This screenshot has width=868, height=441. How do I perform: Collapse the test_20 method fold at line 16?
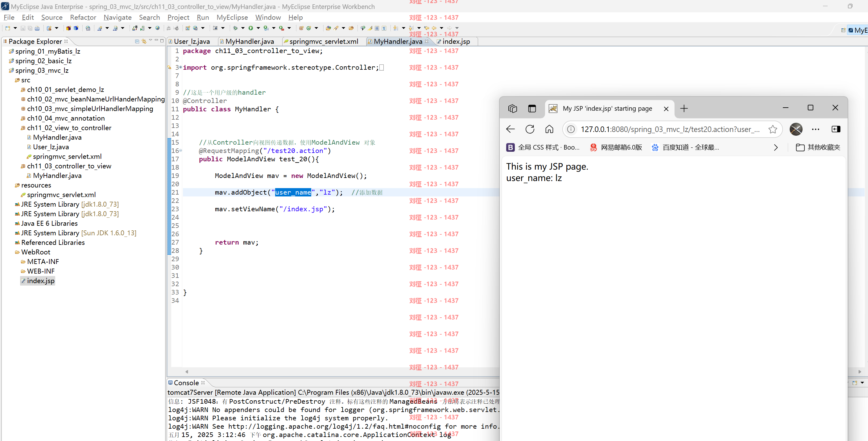click(x=181, y=150)
